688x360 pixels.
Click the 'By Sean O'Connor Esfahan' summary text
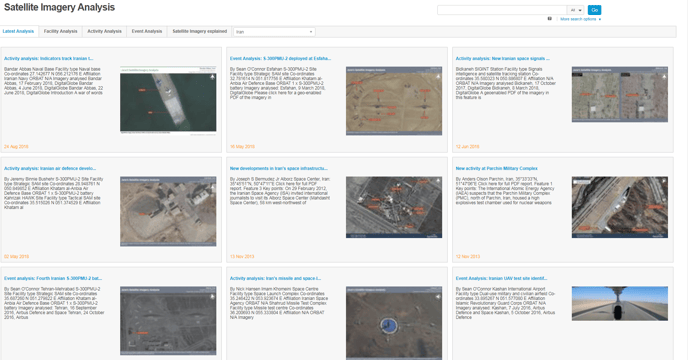pos(278,83)
